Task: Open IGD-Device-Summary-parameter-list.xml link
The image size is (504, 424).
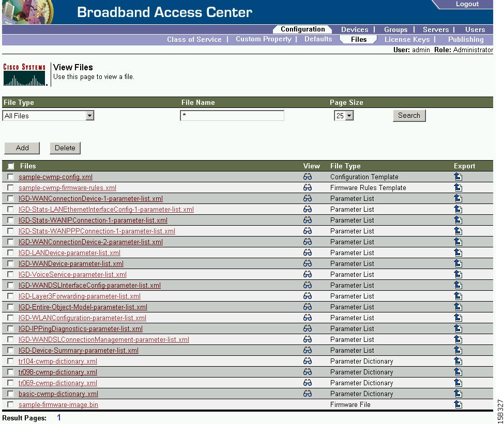Action: [79, 351]
